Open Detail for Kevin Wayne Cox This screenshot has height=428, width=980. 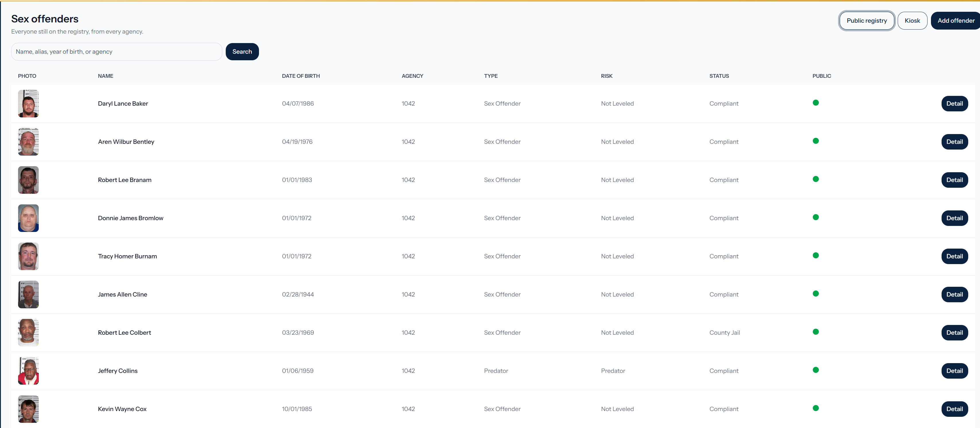click(x=954, y=409)
